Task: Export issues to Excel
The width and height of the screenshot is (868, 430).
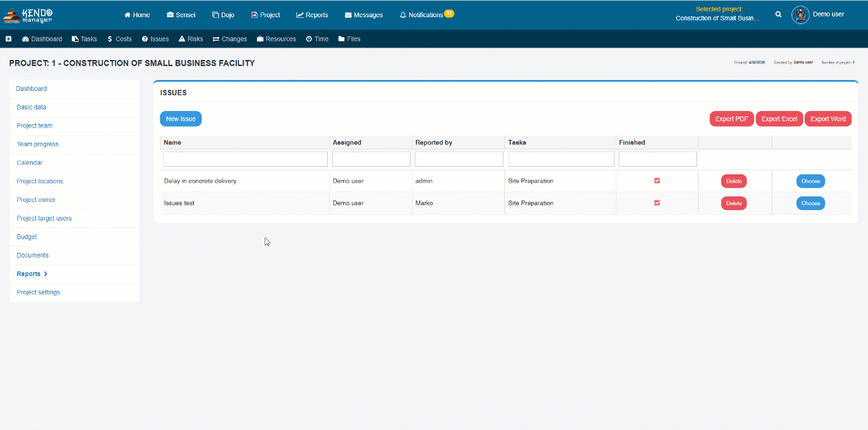Action: [779, 119]
